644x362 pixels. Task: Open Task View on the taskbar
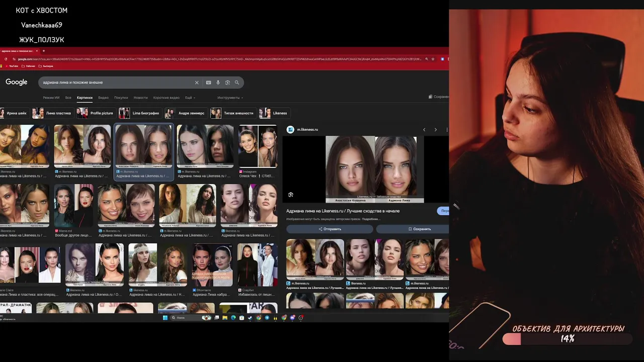(x=217, y=318)
